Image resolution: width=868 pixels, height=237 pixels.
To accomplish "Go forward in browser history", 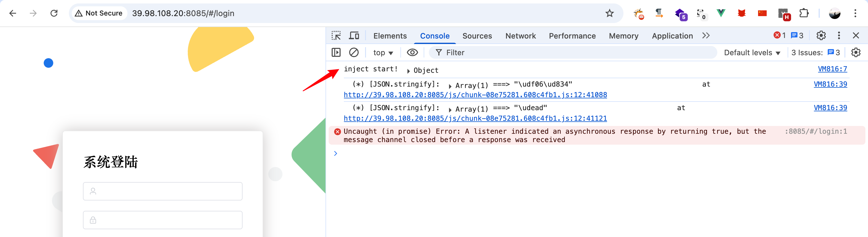I will [x=33, y=13].
